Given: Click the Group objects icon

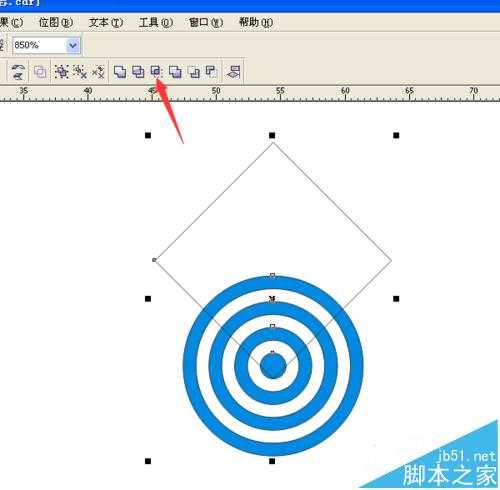Looking at the screenshot, I should click(x=62, y=71).
